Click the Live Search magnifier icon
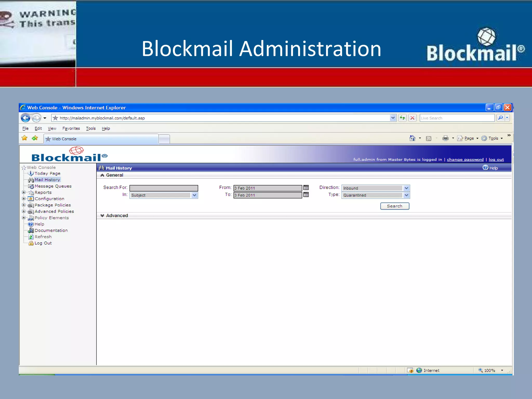This screenshot has width=532, height=399. (500, 118)
